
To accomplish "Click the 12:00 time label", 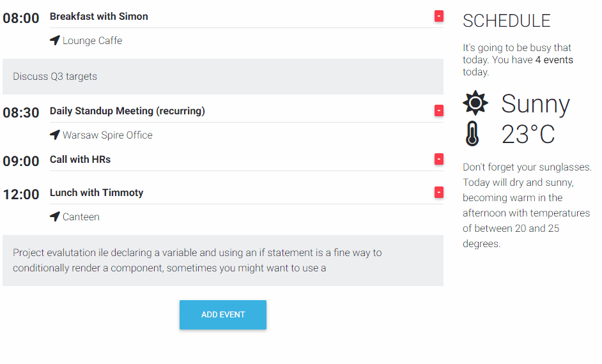I will (21, 195).
